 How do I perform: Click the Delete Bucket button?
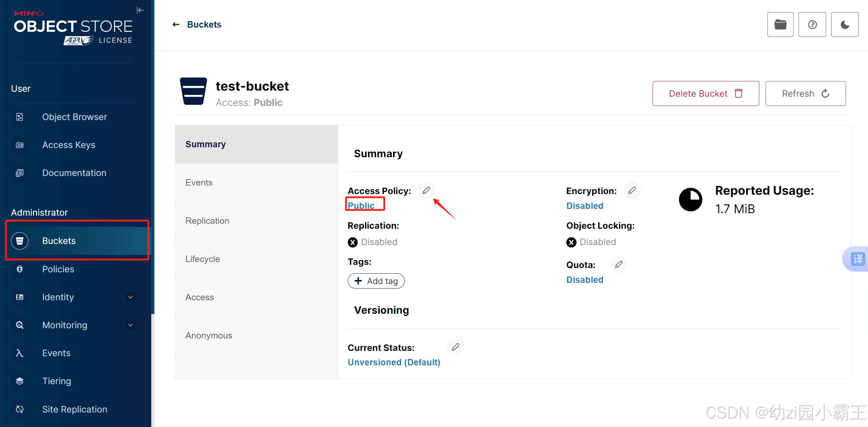pos(706,93)
